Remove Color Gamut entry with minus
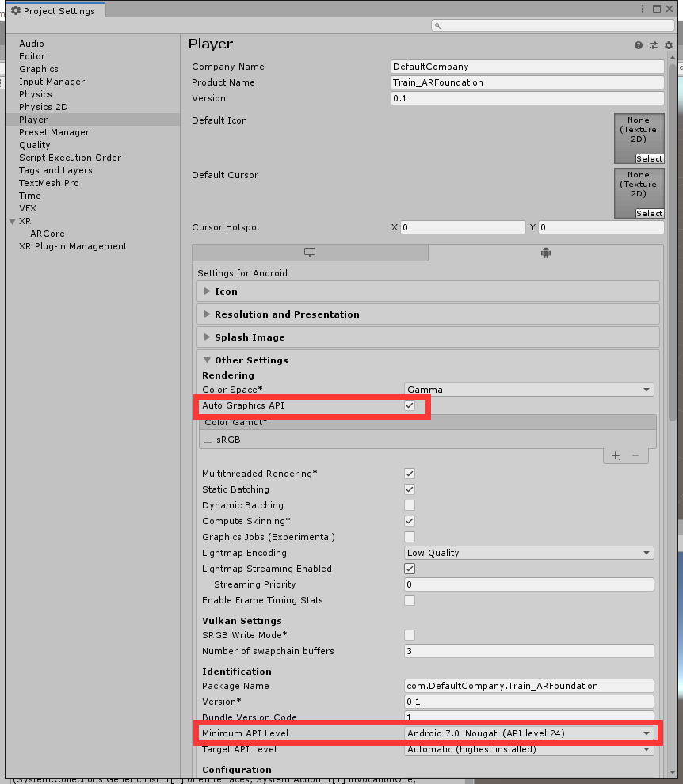Screen dimensions: 683x784 (635, 455)
